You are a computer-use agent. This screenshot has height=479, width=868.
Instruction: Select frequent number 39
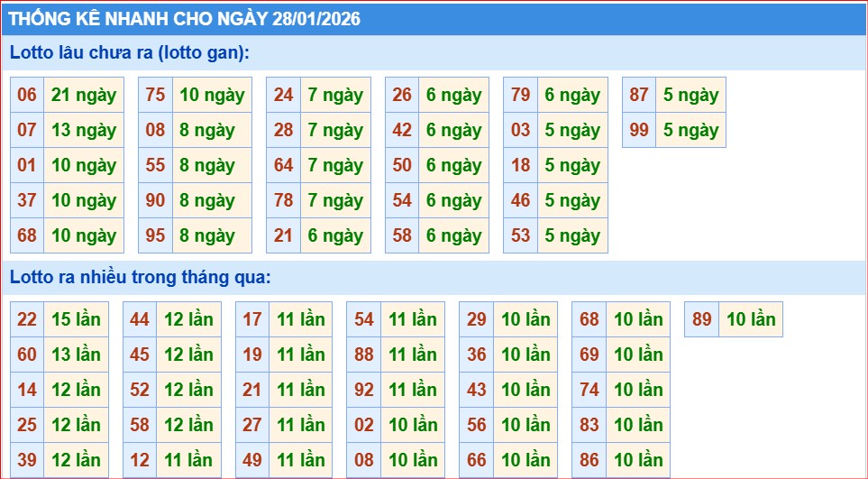tap(26, 460)
